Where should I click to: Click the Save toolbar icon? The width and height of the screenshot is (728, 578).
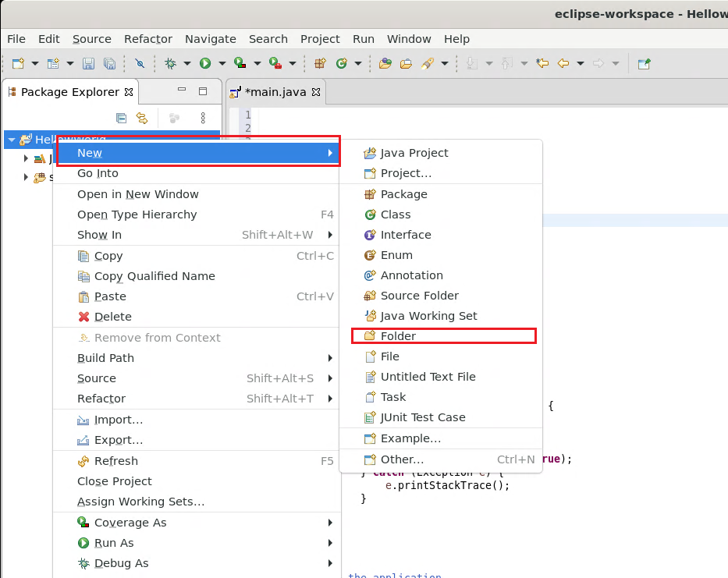click(x=88, y=63)
